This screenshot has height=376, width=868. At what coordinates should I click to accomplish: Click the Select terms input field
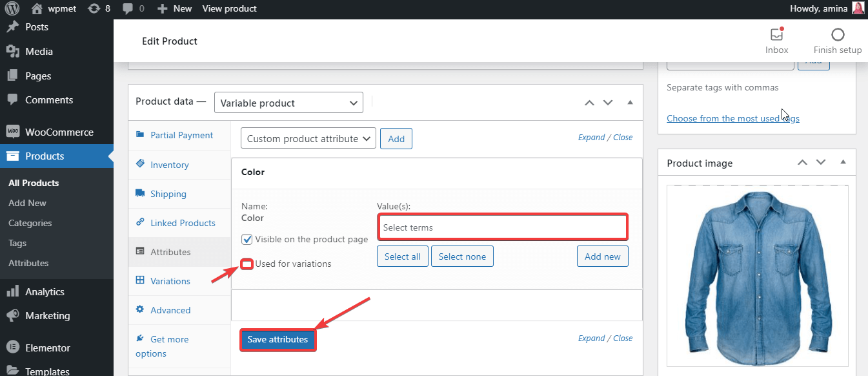tap(502, 227)
